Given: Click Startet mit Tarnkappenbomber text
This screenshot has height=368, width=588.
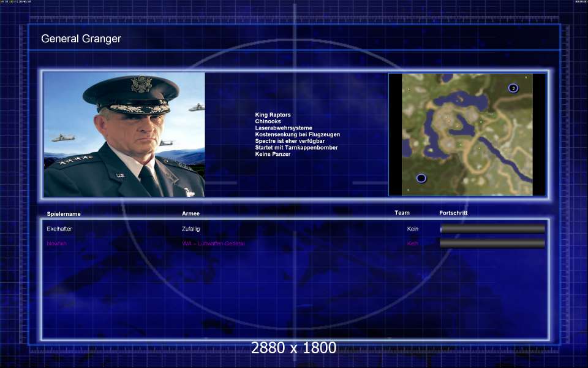Looking at the screenshot, I should tap(296, 148).
